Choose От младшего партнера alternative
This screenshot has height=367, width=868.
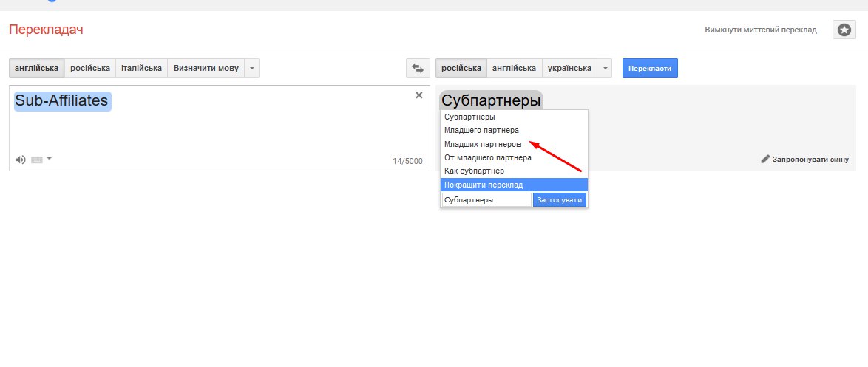pyautogui.click(x=514, y=157)
